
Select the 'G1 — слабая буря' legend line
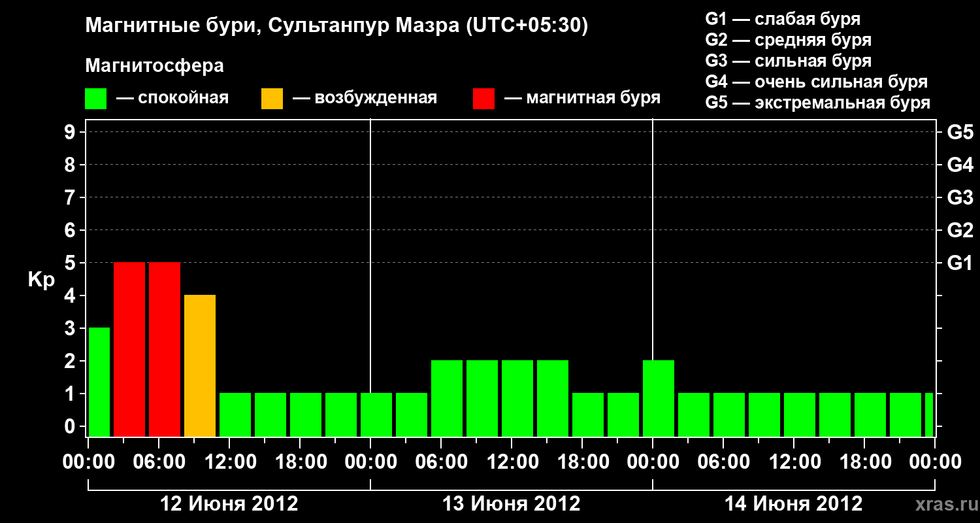[x=783, y=19]
